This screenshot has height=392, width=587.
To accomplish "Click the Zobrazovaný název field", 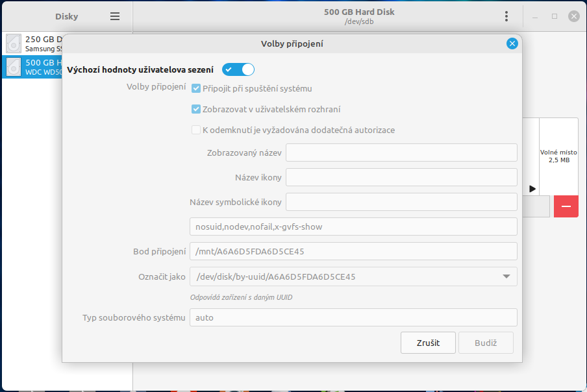I will tap(401, 153).
